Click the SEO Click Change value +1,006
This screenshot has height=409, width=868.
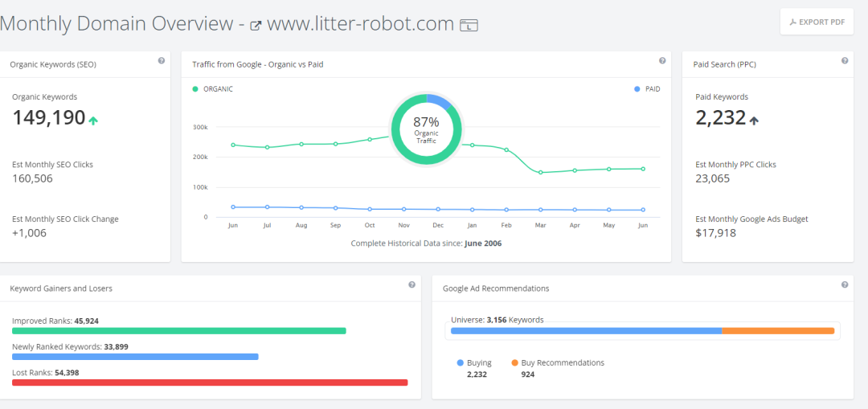[x=30, y=233]
